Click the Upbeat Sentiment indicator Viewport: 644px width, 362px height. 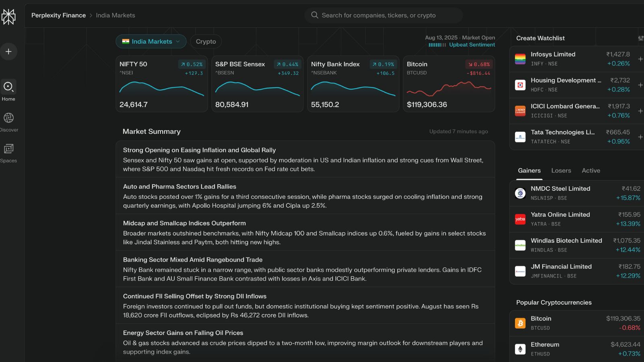point(471,45)
